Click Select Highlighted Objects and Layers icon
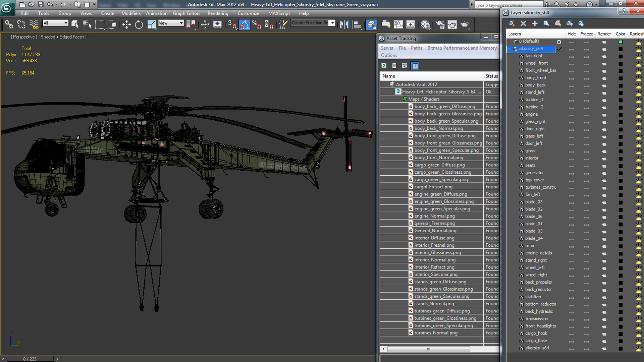 point(546,23)
